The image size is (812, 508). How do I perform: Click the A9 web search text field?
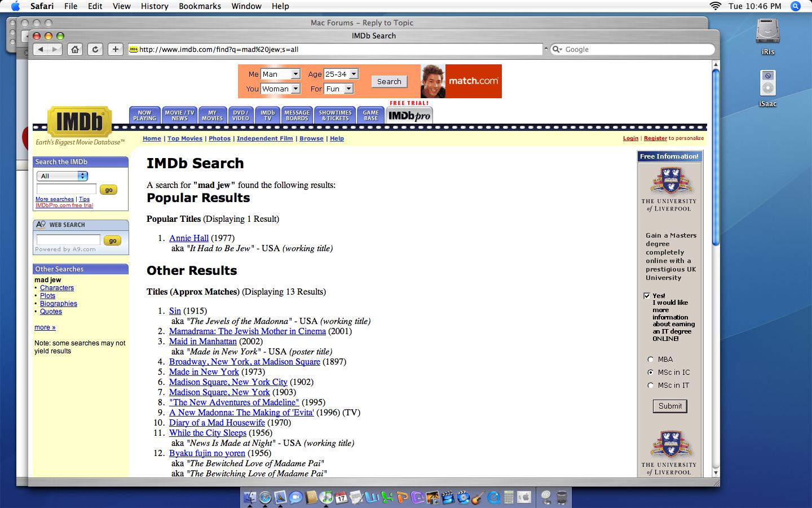(68, 240)
